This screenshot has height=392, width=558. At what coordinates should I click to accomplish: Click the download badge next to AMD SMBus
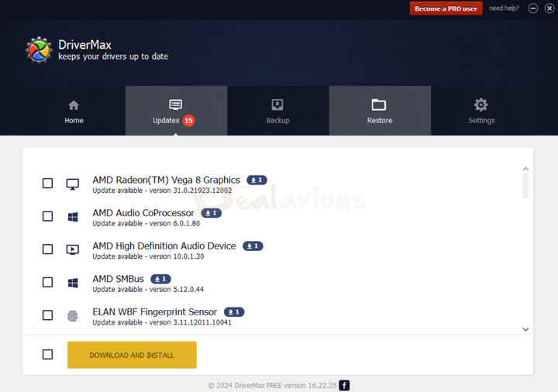pos(161,279)
